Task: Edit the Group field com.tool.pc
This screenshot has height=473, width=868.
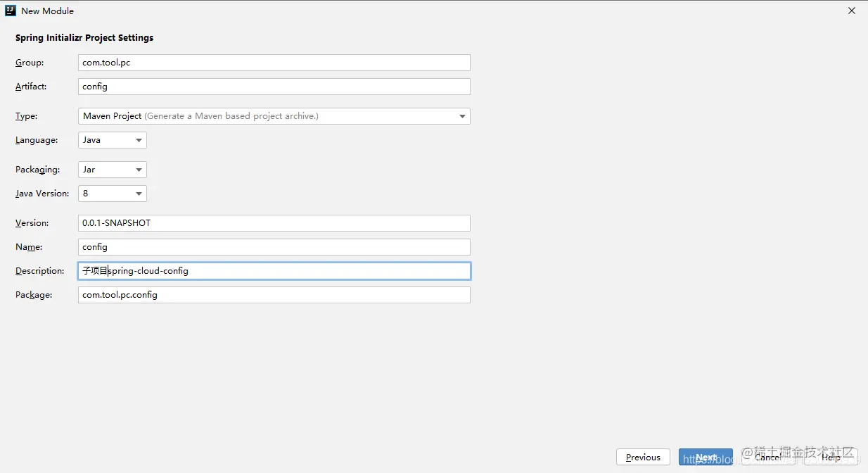Action: [274, 63]
